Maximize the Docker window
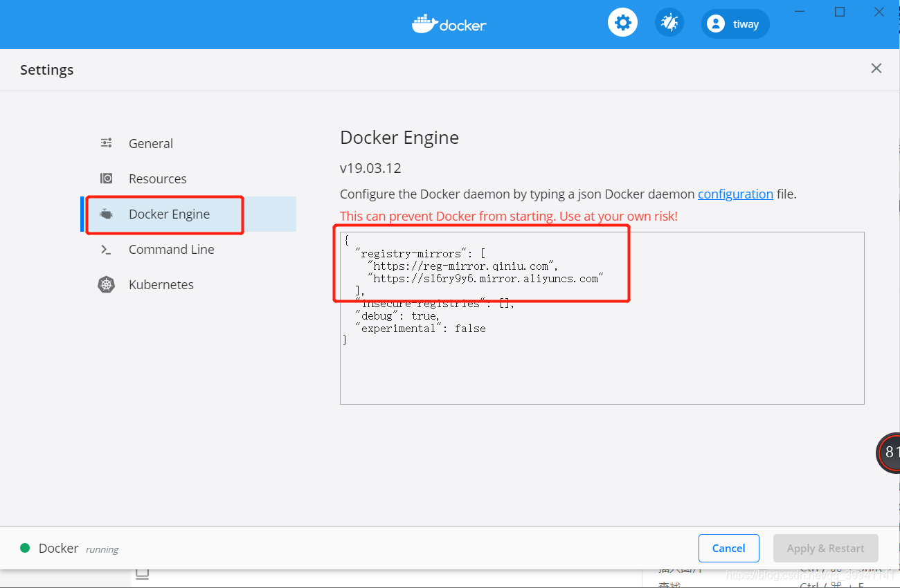 pos(840,12)
